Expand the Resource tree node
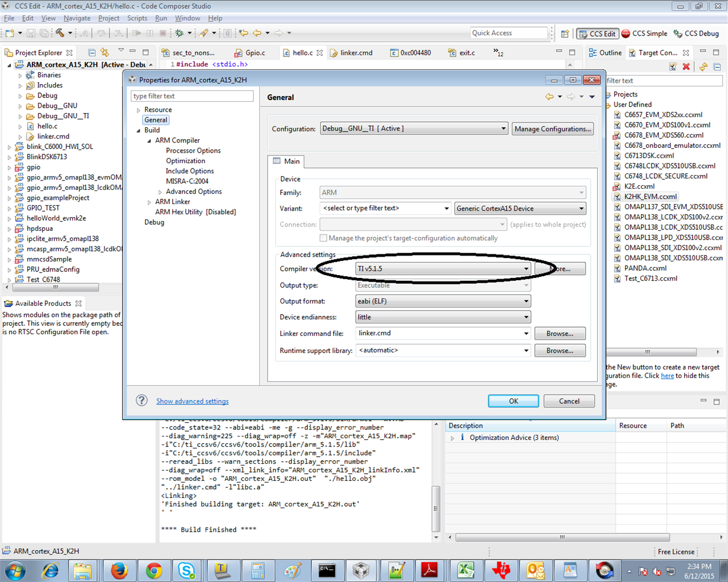The image size is (728, 582). click(138, 110)
